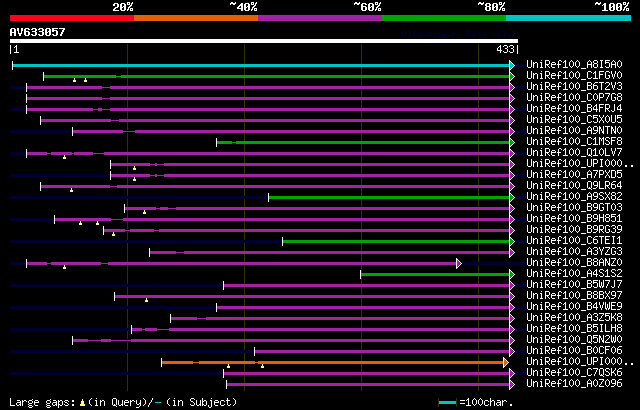Select the UniRef100_B0CF06 hit name
The height and width of the screenshot is (410, 640).
coord(574,351)
